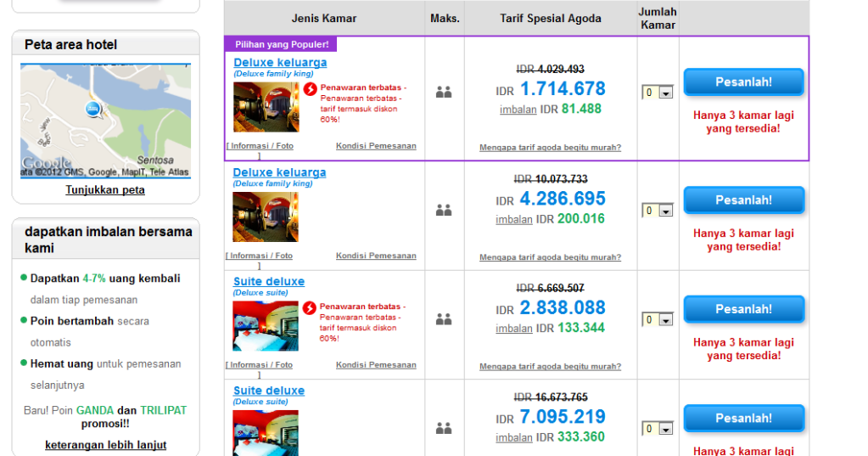Viewport: 868px width, 456px height.
Task: Open room photo thumbnail of the popular Deluxe keluarga
Action: pos(266,107)
